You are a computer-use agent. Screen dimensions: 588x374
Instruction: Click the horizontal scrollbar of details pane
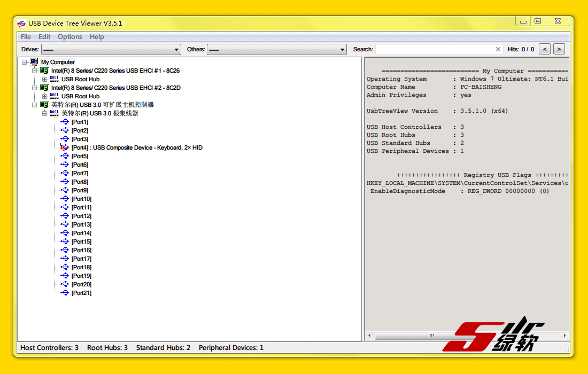[x=431, y=336]
